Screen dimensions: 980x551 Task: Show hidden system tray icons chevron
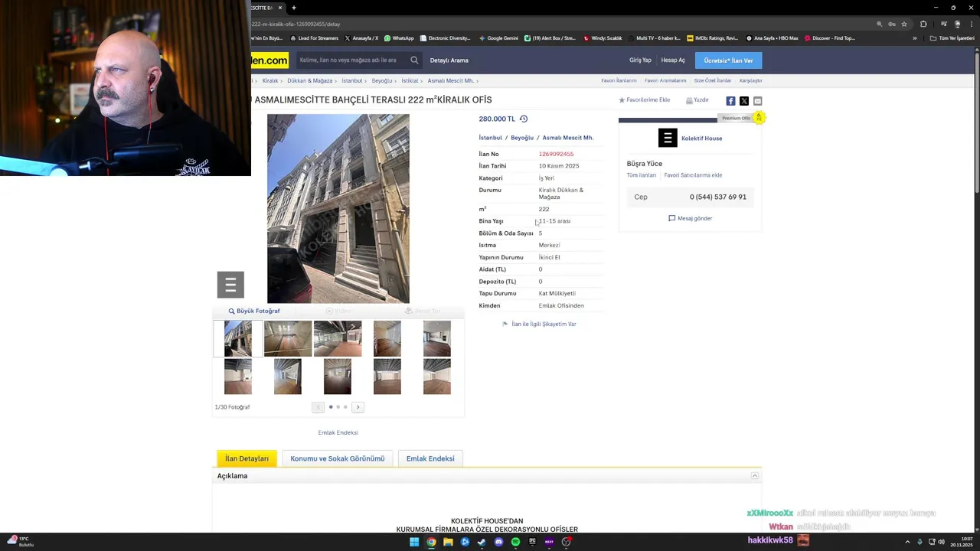pos(908,542)
